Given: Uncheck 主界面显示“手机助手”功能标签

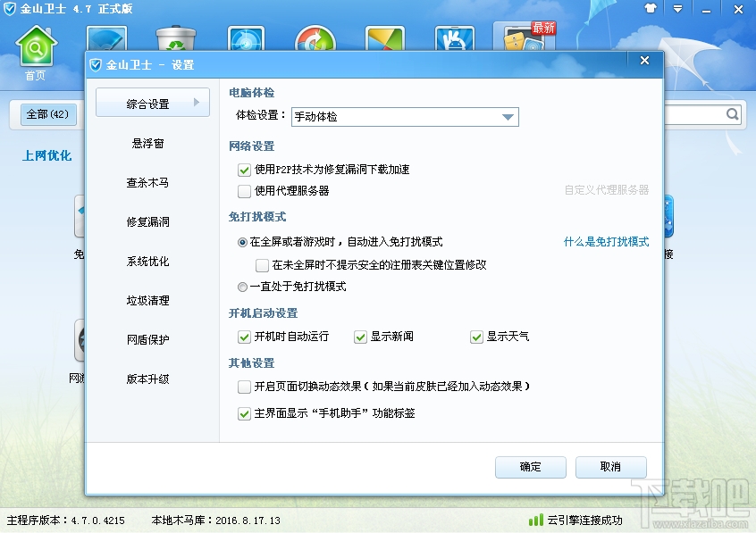Looking at the screenshot, I should coord(244,413).
